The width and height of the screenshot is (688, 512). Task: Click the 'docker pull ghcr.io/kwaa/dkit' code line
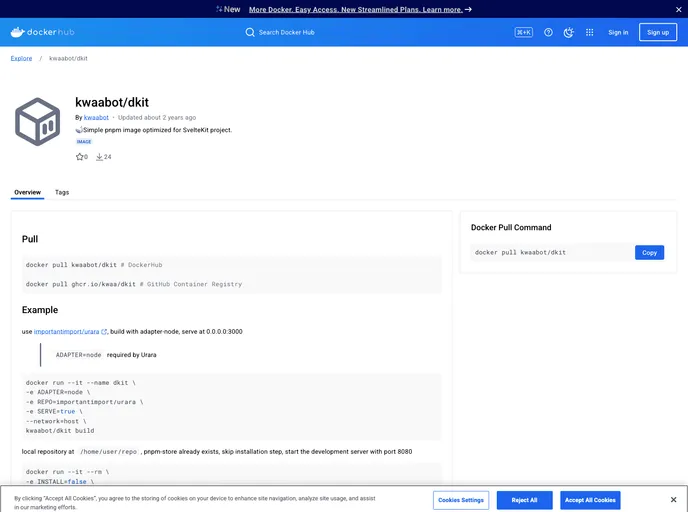(x=134, y=284)
